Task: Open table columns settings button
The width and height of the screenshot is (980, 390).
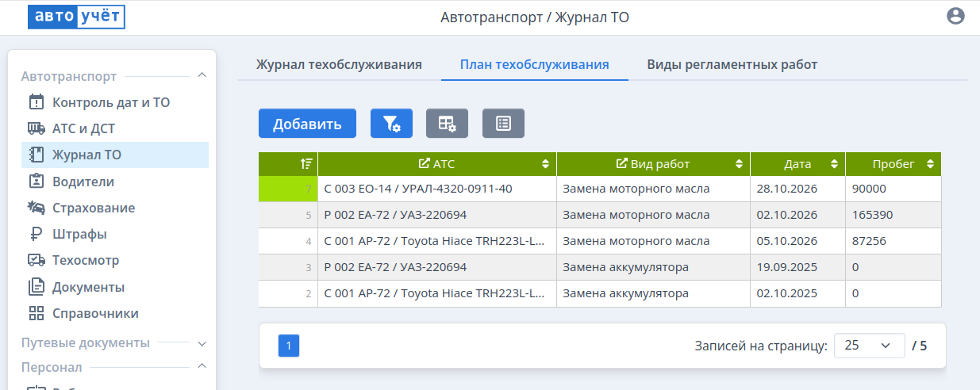Action: click(447, 123)
